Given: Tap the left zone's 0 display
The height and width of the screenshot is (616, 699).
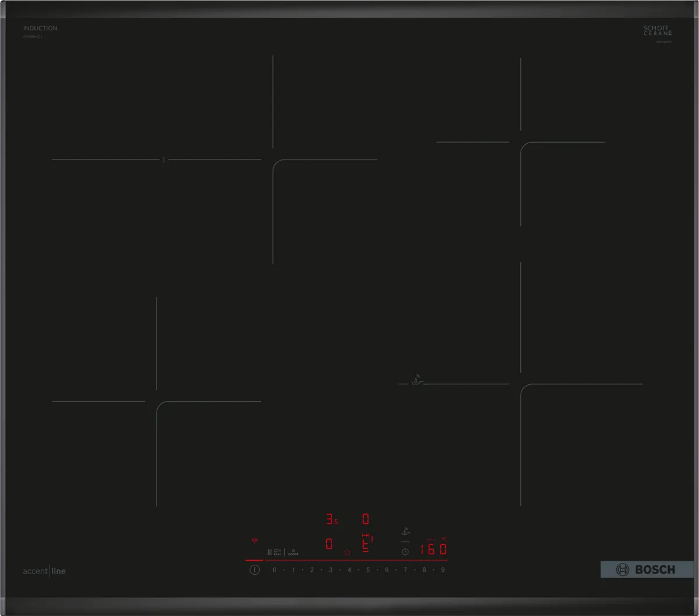Looking at the screenshot, I should [329, 543].
